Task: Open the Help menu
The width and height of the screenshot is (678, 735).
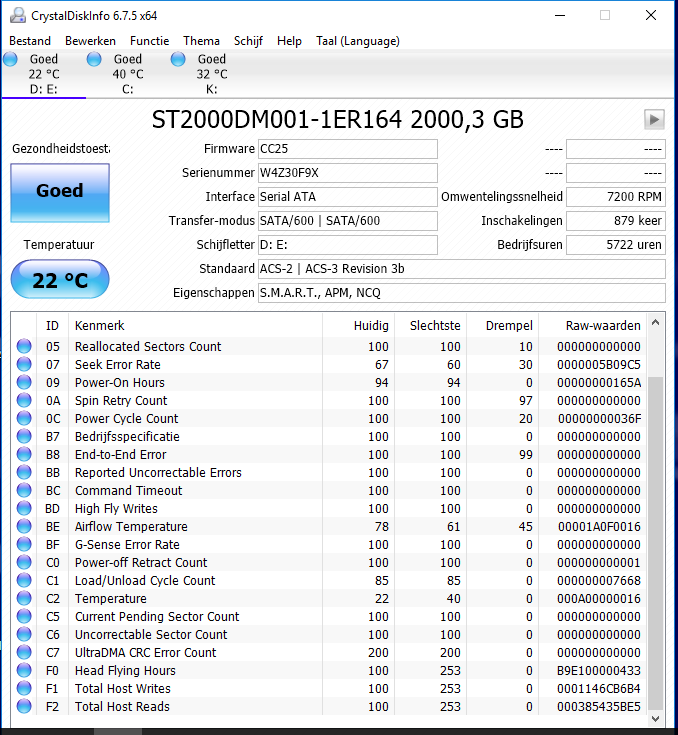Action: (x=289, y=41)
